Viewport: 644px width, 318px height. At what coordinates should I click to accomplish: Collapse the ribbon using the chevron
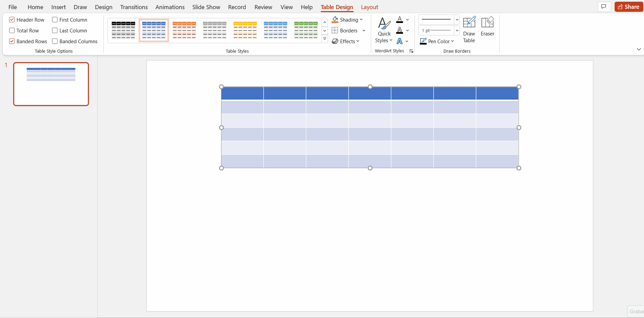(639, 49)
